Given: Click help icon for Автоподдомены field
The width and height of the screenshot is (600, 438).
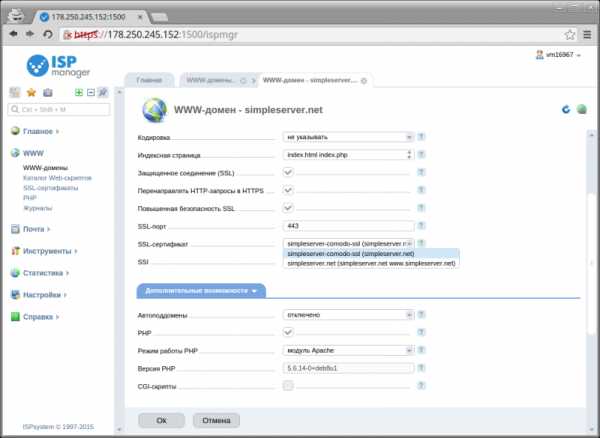Looking at the screenshot, I should (x=421, y=315).
